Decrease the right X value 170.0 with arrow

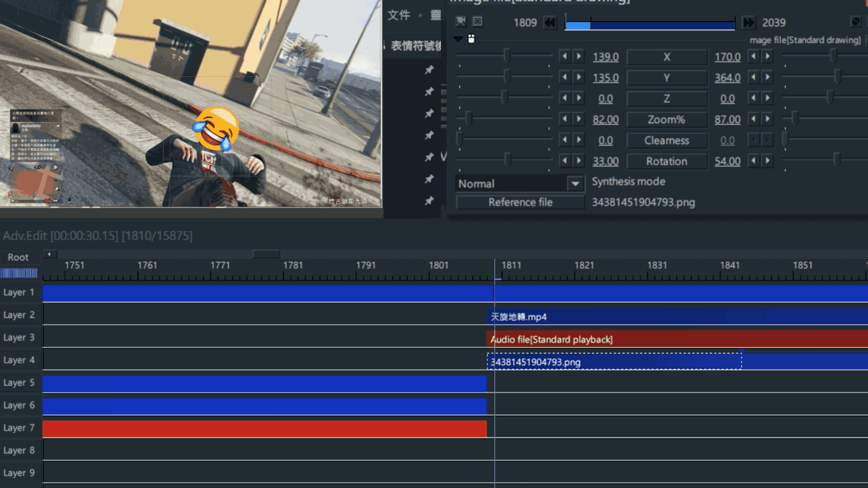[754, 57]
